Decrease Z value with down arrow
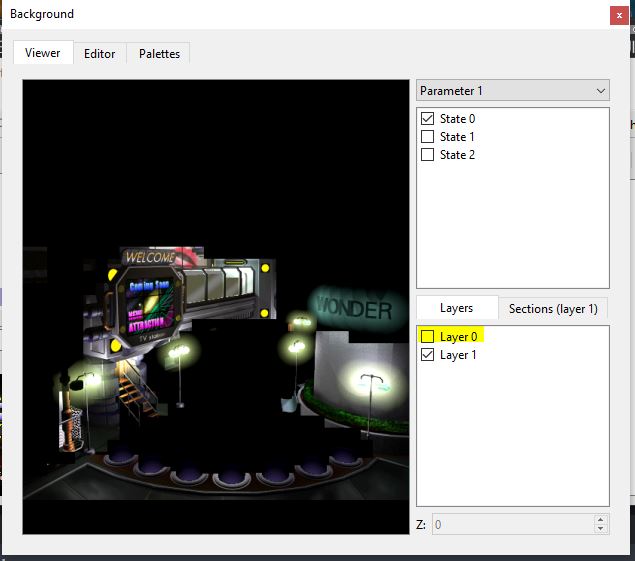Screen dimensions: 635x561 pyautogui.click(x=601, y=529)
